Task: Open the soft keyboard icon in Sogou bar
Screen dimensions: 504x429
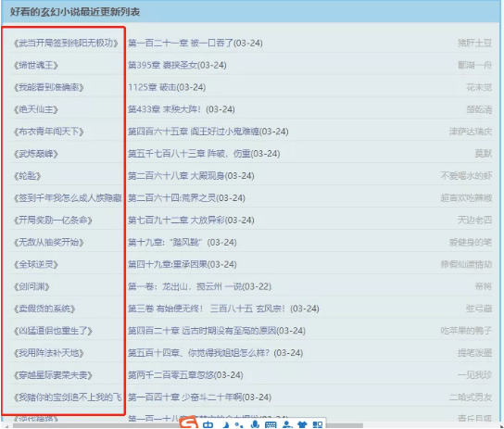Action: pyautogui.click(x=271, y=424)
